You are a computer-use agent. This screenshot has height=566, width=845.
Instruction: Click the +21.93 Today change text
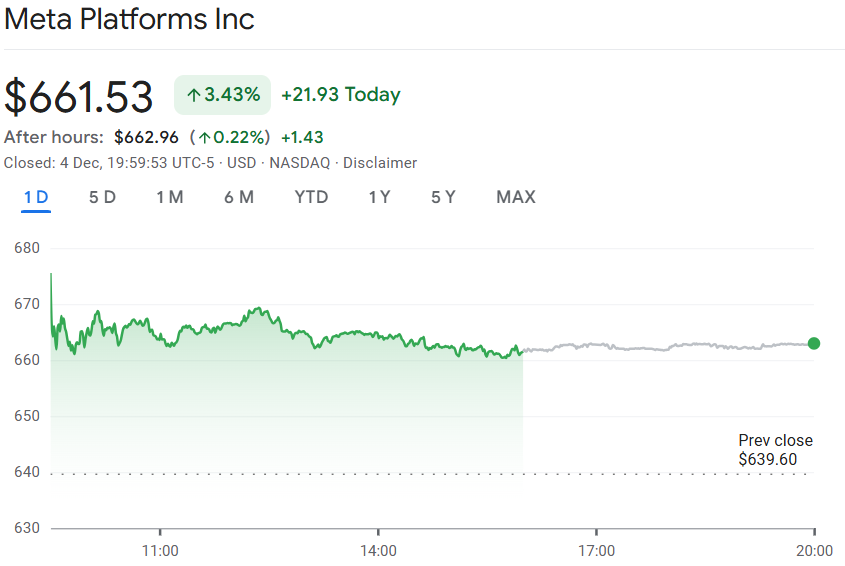[x=340, y=95]
